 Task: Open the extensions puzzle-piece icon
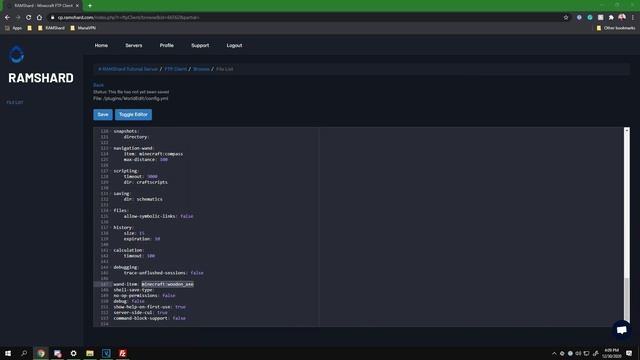point(611,18)
